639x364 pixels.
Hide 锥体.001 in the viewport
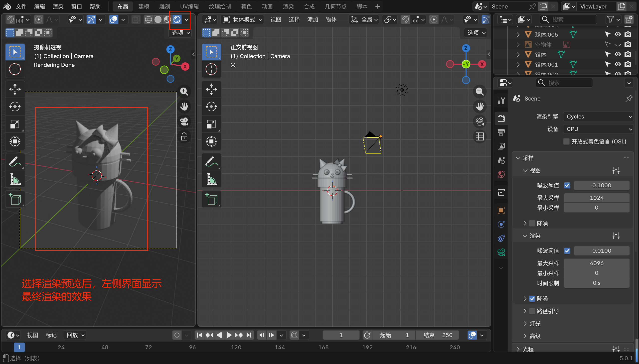618,65
